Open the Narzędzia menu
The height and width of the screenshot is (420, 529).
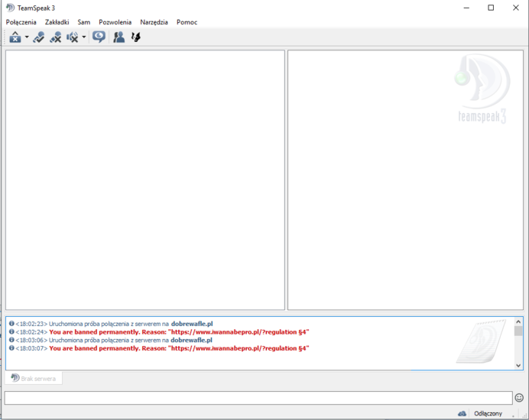[154, 22]
